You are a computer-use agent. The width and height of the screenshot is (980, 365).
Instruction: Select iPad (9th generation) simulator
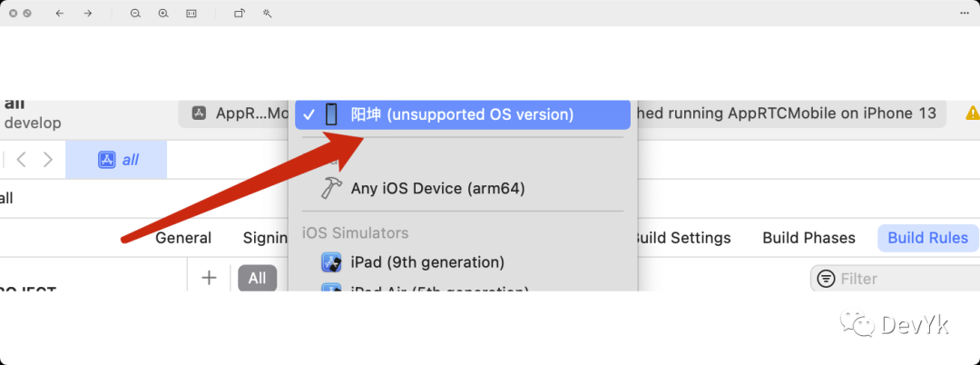(x=426, y=262)
